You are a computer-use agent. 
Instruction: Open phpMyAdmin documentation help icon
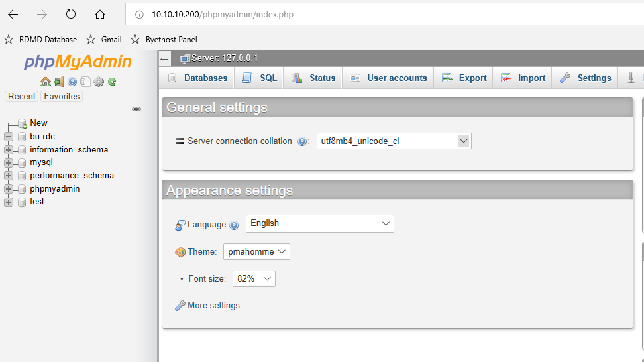pos(72,82)
